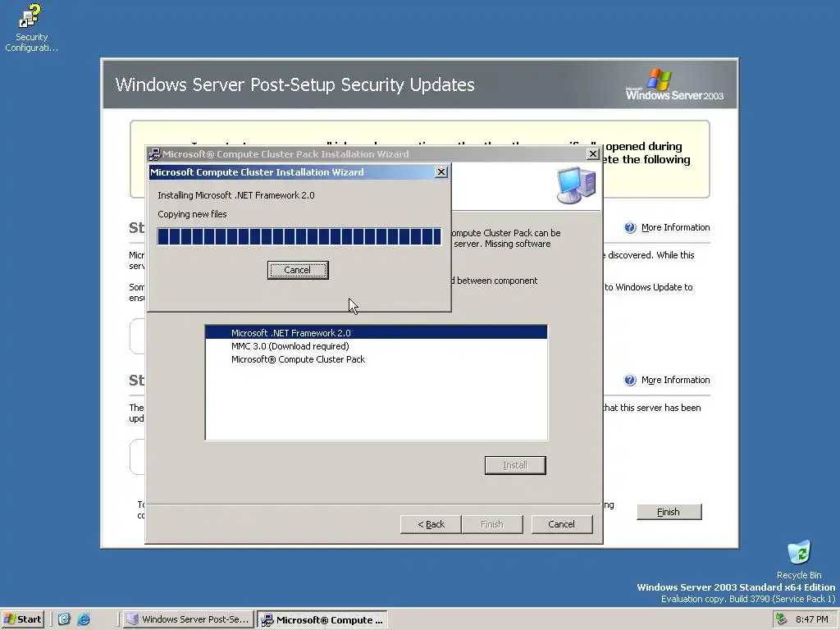Click the computer graphic in wizard header
The height and width of the screenshot is (630, 840).
point(576,185)
